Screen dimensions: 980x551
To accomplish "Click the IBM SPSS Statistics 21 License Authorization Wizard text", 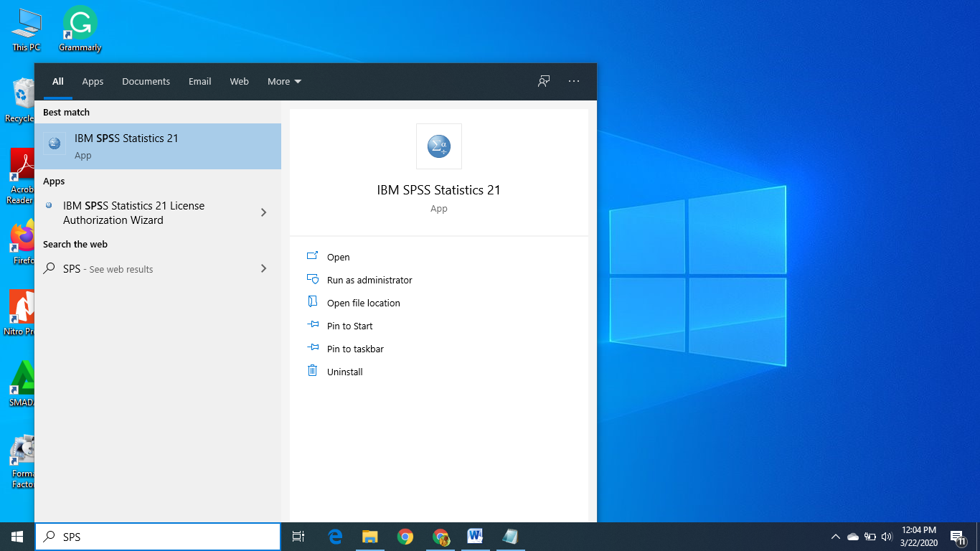I will coord(133,213).
